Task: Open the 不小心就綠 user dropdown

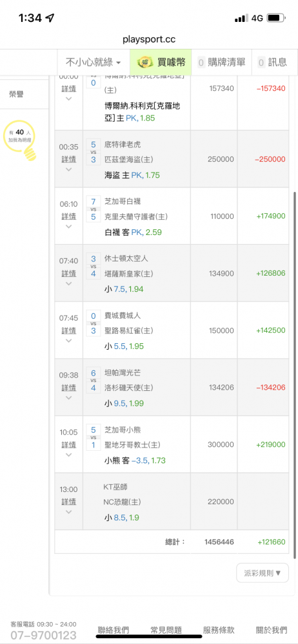Action: pyautogui.click(x=94, y=62)
